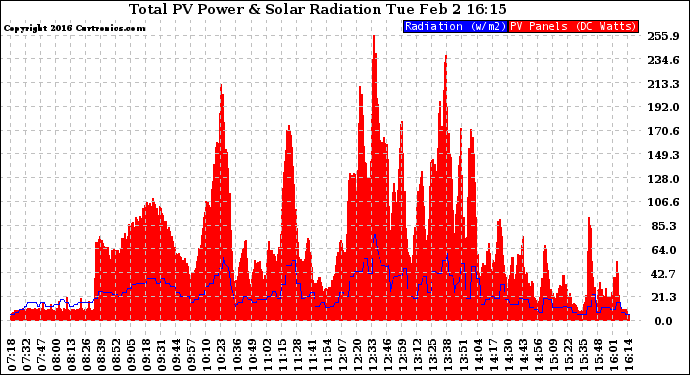Click the blue Radiation (w/m2) legend box
The height and width of the screenshot is (375, 690).
point(455,26)
